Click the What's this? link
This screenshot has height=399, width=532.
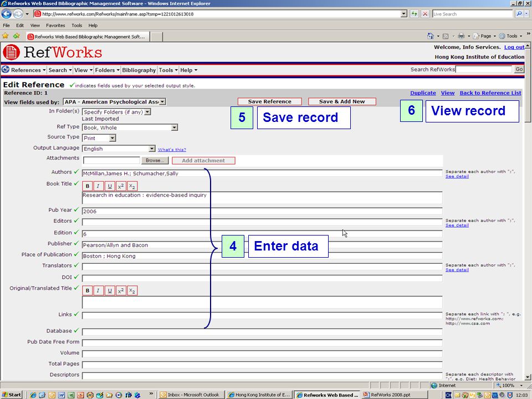pos(172,150)
